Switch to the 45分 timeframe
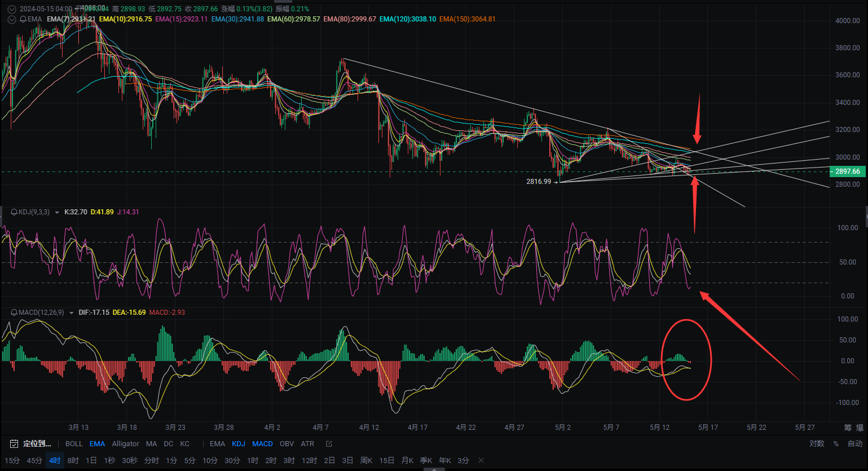This screenshot has height=471, width=868. (x=34, y=460)
